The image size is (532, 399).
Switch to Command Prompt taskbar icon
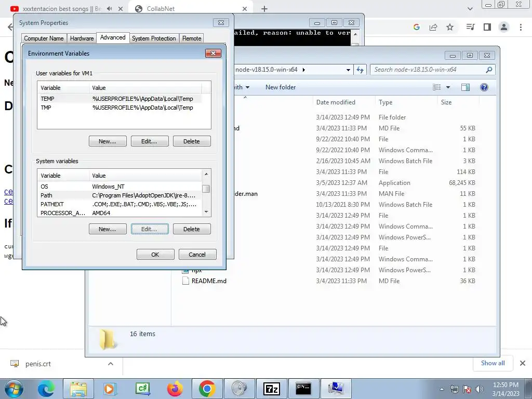coord(303,389)
